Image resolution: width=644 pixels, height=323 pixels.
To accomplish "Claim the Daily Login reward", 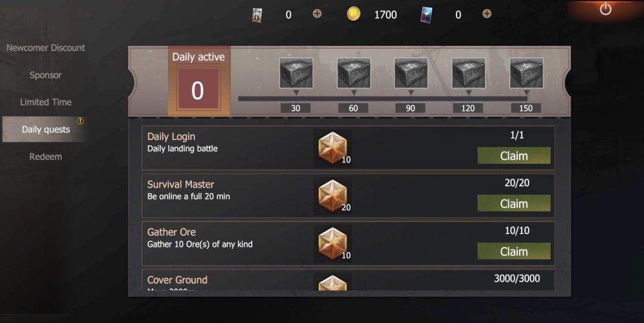I will tap(514, 156).
